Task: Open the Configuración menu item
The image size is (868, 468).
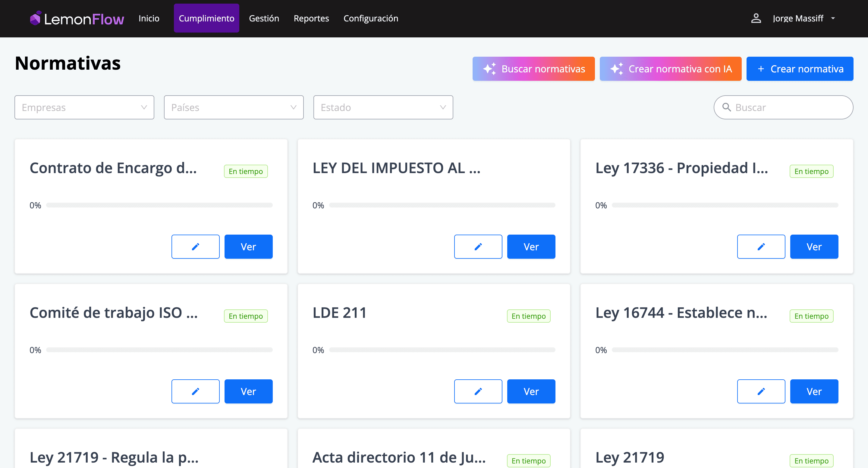Action: click(x=371, y=18)
